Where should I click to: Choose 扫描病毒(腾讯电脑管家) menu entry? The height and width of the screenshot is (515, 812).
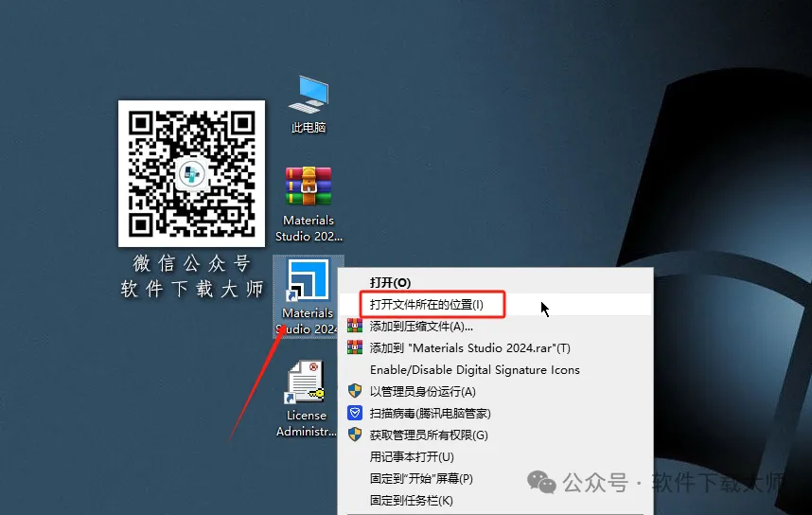pos(495,413)
